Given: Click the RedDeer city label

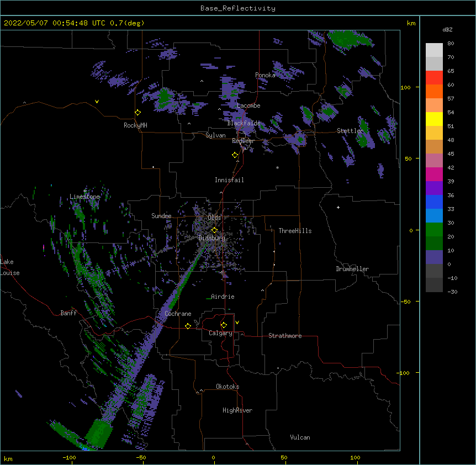Looking at the screenshot, I should 243,141.
